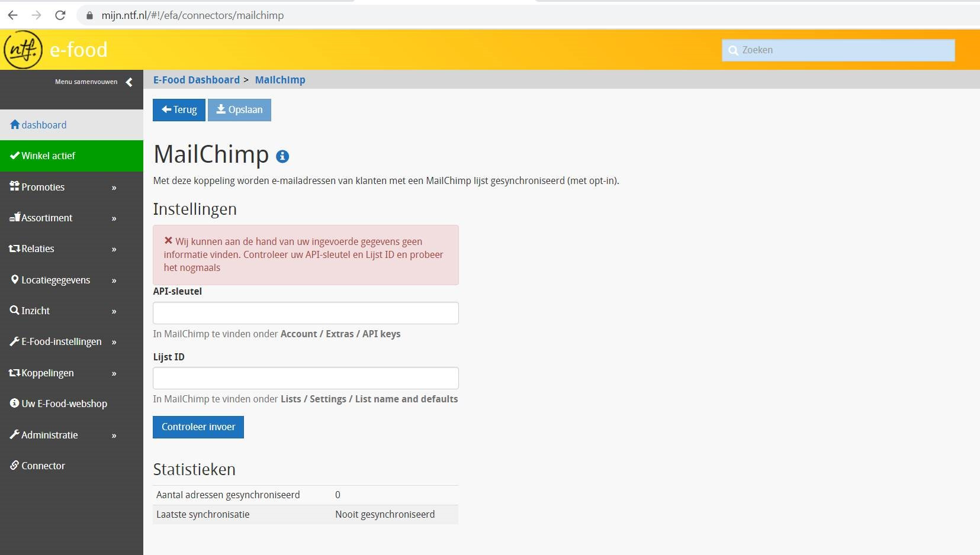
Task: Click the e-food header title
Action: tap(79, 50)
